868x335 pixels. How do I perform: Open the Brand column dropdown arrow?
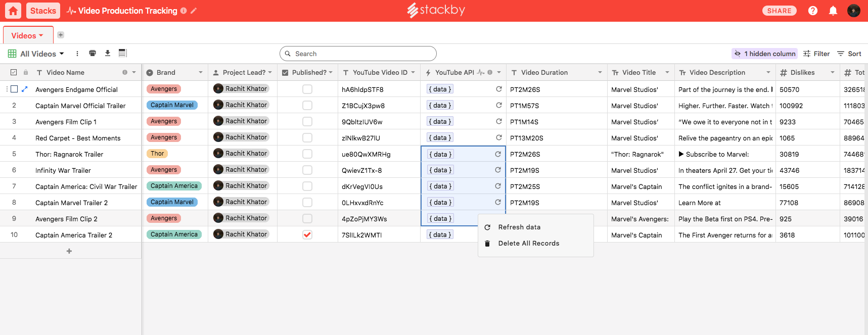pos(200,72)
